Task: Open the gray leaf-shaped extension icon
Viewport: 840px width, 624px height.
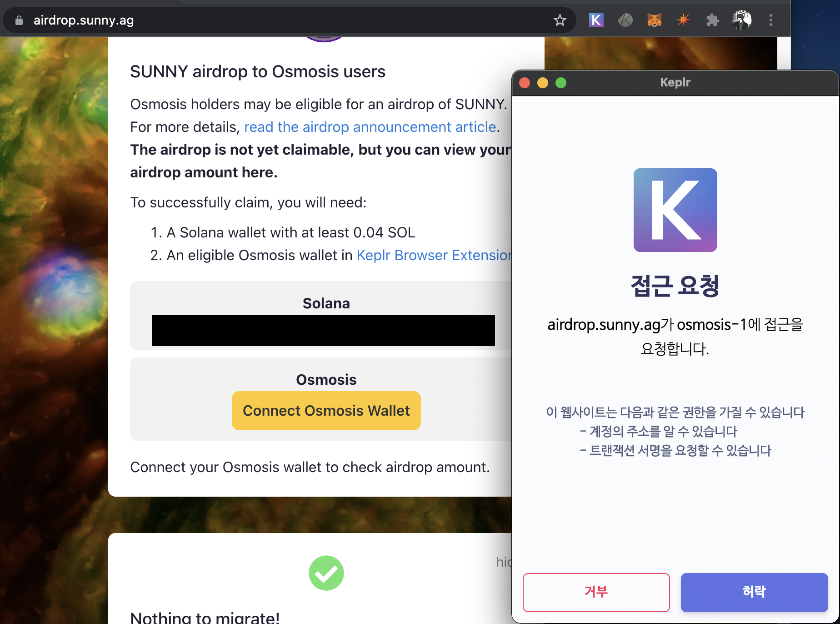Action: pyautogui.click(x=625, y=20)
